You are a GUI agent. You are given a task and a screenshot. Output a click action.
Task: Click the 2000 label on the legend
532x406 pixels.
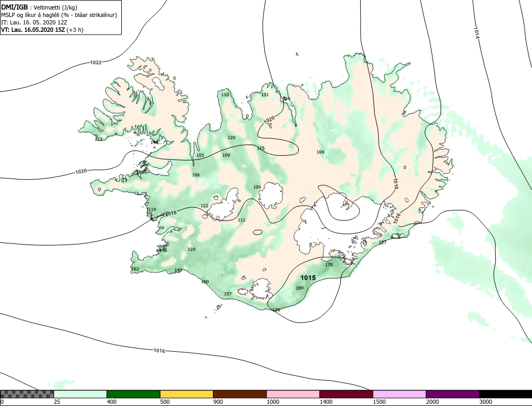point(433,402)
